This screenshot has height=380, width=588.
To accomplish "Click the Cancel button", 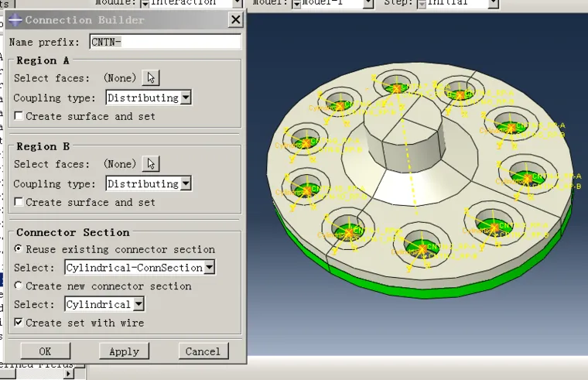I will [203, 351].
